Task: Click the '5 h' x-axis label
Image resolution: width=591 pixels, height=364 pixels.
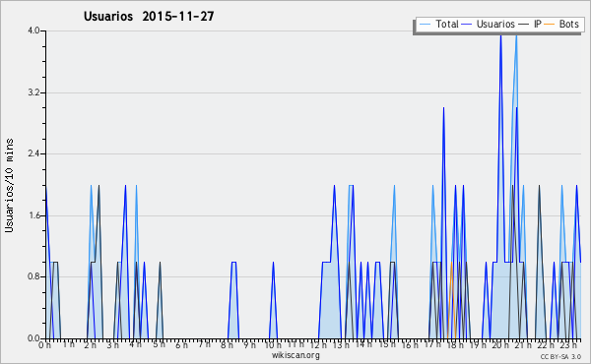Action: click(x=159, y=344)
